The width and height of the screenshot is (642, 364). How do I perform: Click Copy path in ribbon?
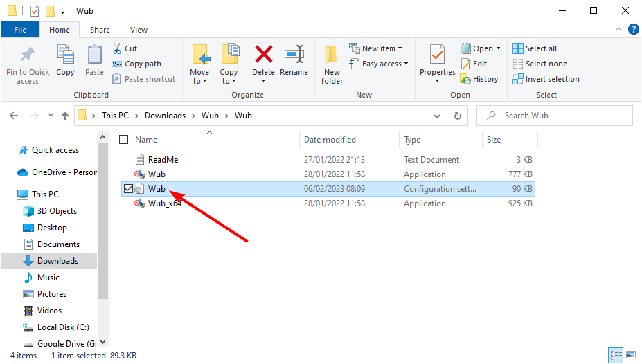coord(136,64)
